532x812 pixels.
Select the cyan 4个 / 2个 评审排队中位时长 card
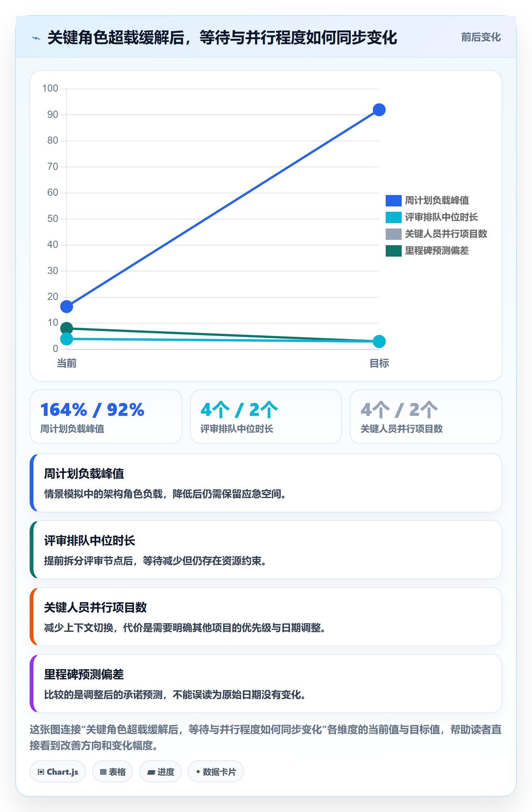[x=266, y=417]
